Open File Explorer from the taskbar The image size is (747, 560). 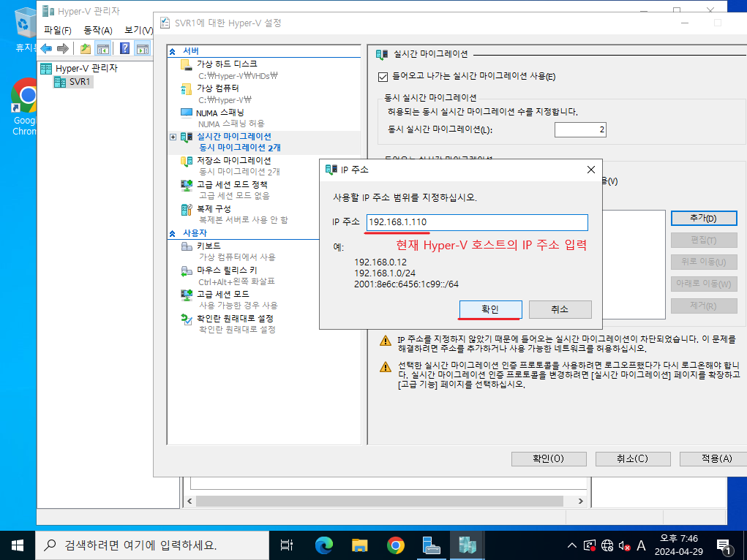(360, 545)
